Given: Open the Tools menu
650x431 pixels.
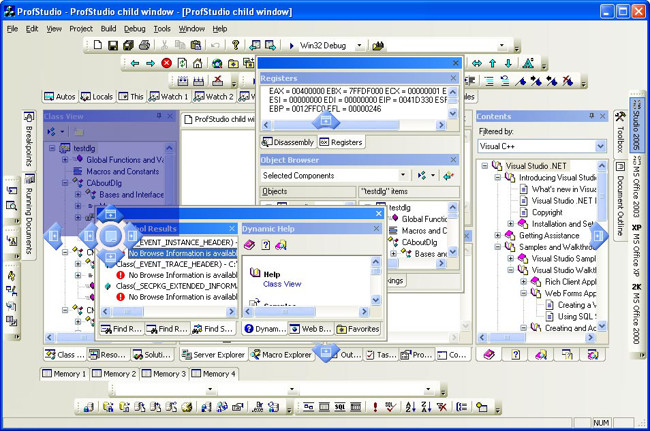Looking at the screenshot, I should [x=162, y=29].
